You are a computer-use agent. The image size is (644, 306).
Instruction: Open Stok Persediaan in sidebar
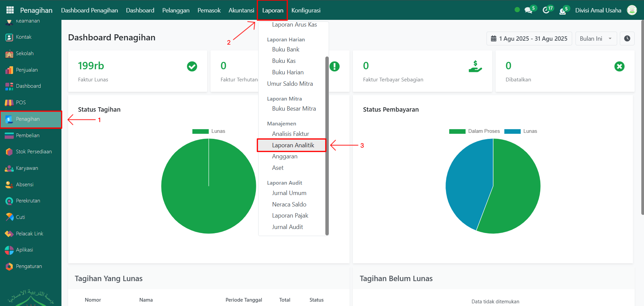(34, 152)
